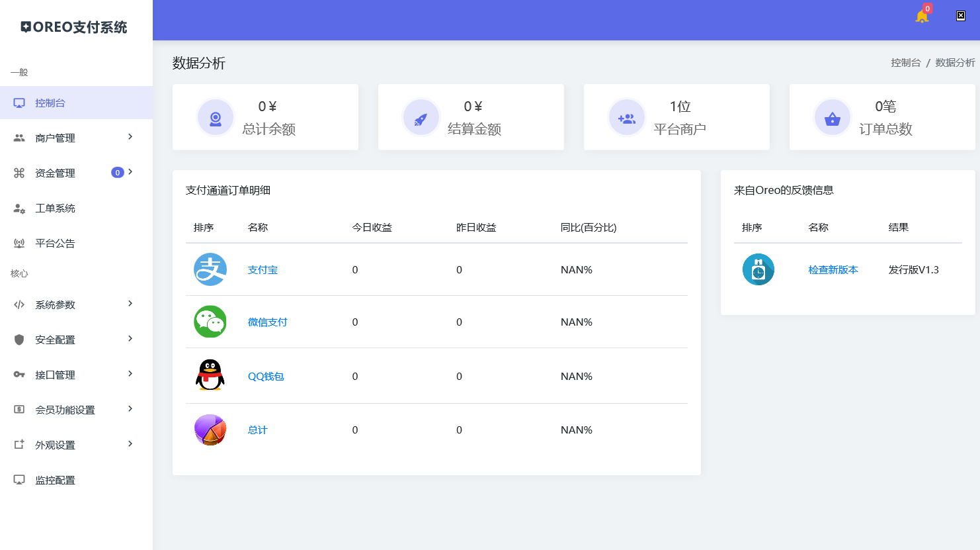Screen dimensions: 980x550
Task: Click the 结算金额 rocket icon
Action: click(x=421, y=117)
